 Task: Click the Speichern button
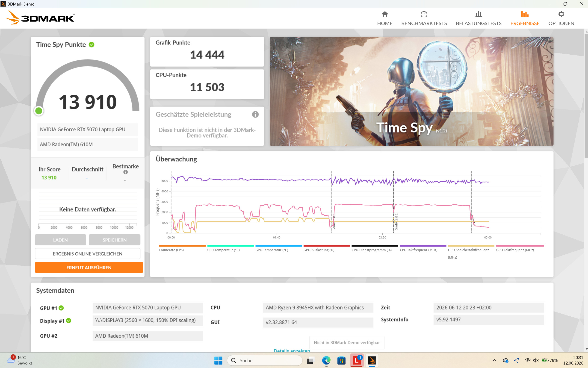[114, 240]
